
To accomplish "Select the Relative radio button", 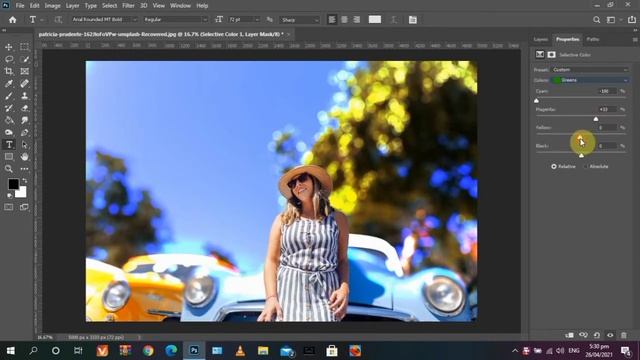I will click(x=554, y=167).
